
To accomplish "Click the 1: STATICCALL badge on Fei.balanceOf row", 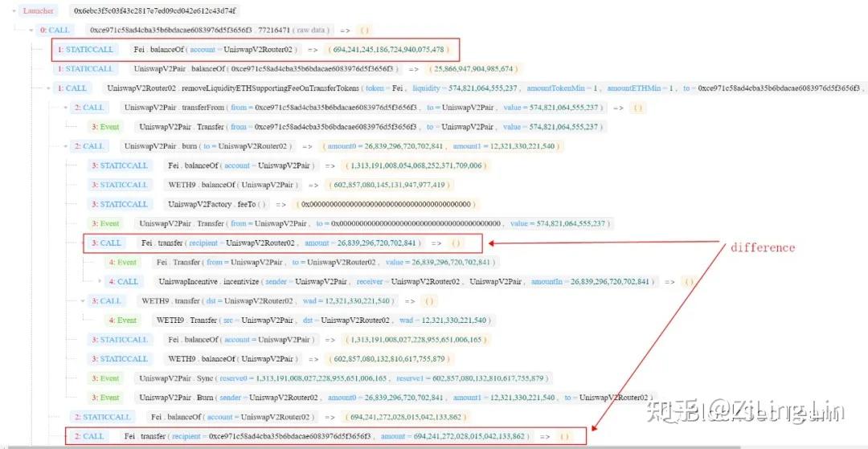I will pos(86,49).
